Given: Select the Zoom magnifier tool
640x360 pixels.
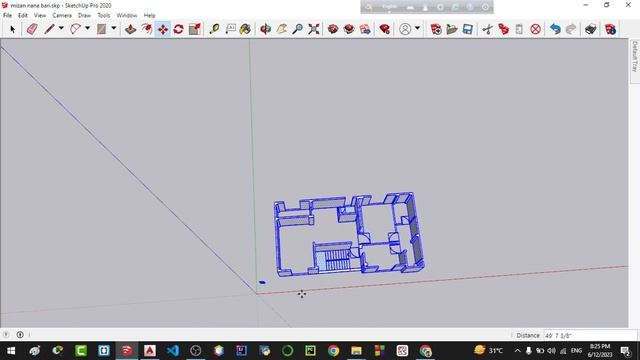Looking at the screenshot, I should 298,29.
